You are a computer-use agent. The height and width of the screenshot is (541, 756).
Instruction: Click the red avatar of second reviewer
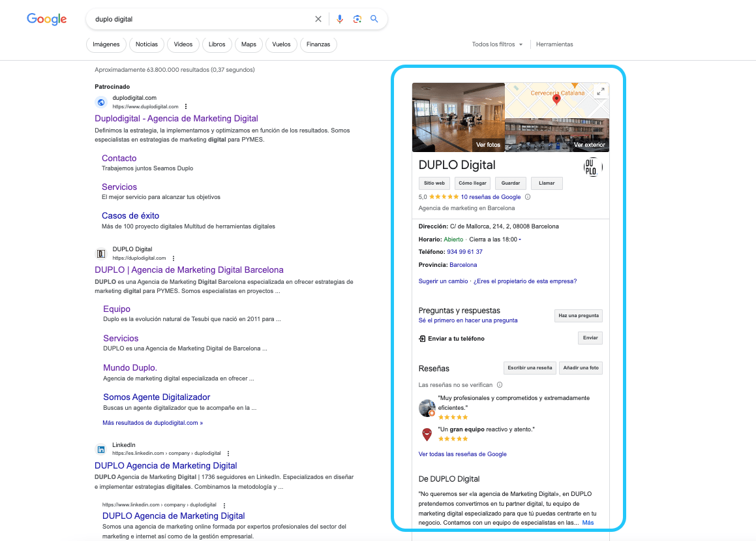click(x=427, y=435)
